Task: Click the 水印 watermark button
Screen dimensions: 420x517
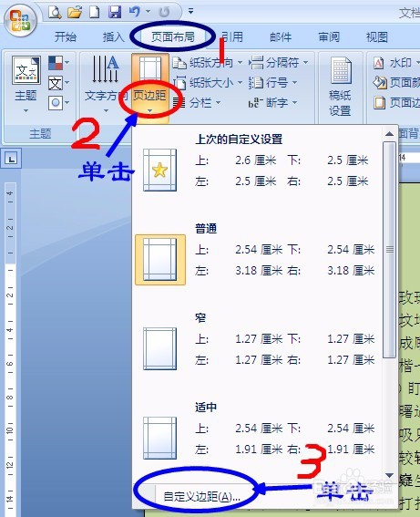Action: (x=396, y=63)
